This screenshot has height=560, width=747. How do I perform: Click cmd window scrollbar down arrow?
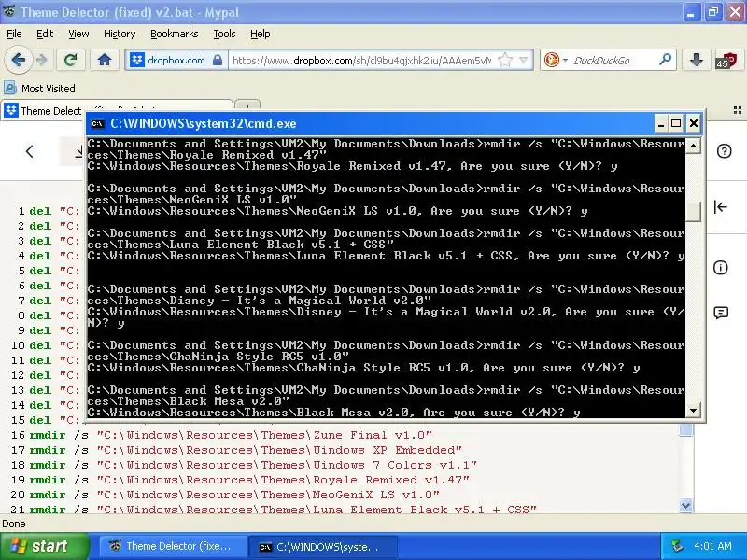pyautogui.click(x=693, y=410)
